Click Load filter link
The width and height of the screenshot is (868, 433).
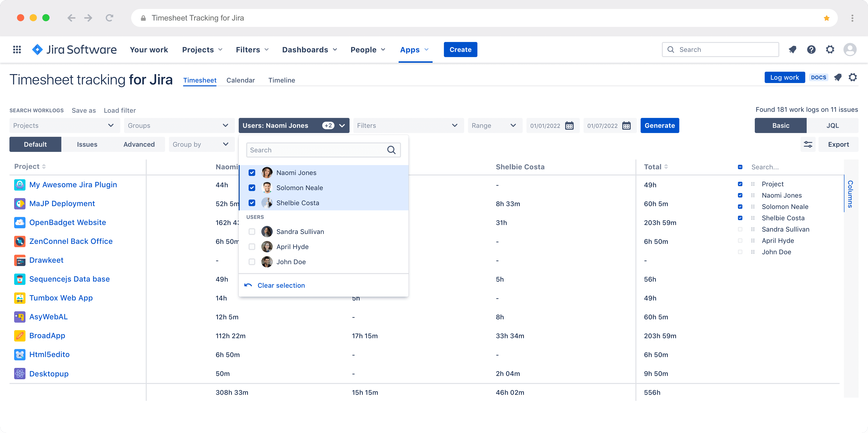[x=120, y=111]
